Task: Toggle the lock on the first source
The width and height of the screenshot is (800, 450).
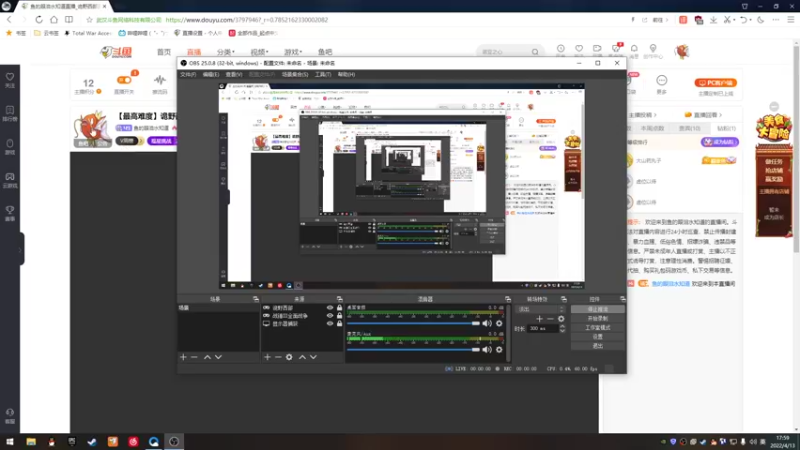Action: [339, 308]
